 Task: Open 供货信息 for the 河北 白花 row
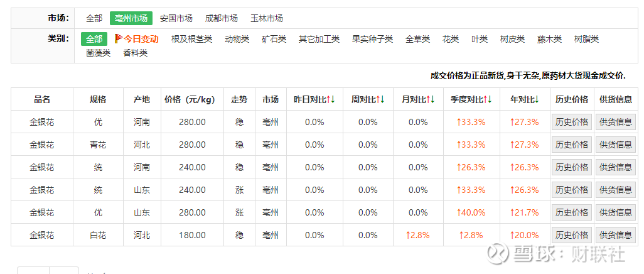pyautogui.click(x=616, y=235)
